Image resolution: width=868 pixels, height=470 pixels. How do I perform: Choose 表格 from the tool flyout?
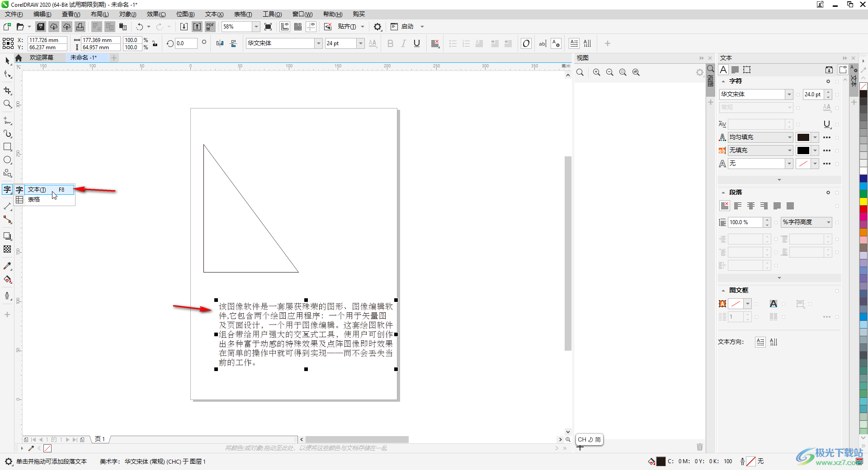pos(44,199)
